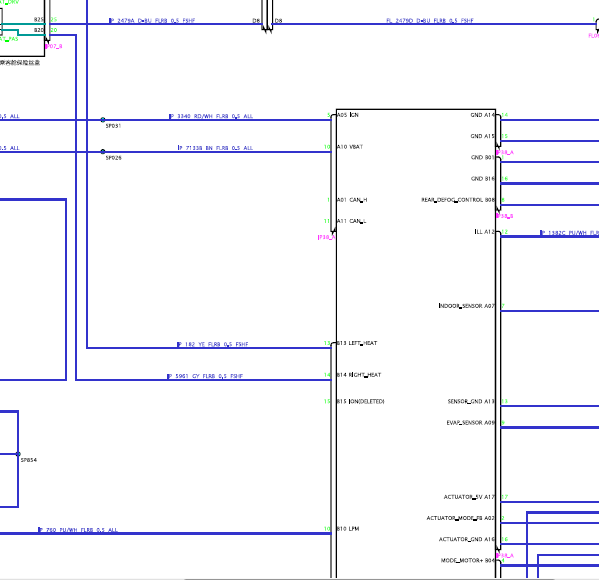Click the REAR_DEFOG_CONTROL B08 pin label
The height and width of the screenshot is (580, 599).
tap(458, 200)
